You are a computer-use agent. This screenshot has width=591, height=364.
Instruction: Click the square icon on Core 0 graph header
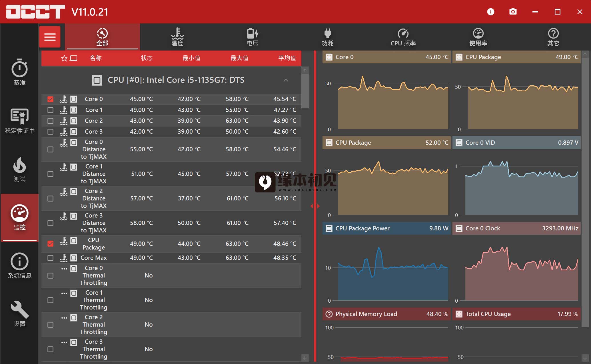[329, 57]
